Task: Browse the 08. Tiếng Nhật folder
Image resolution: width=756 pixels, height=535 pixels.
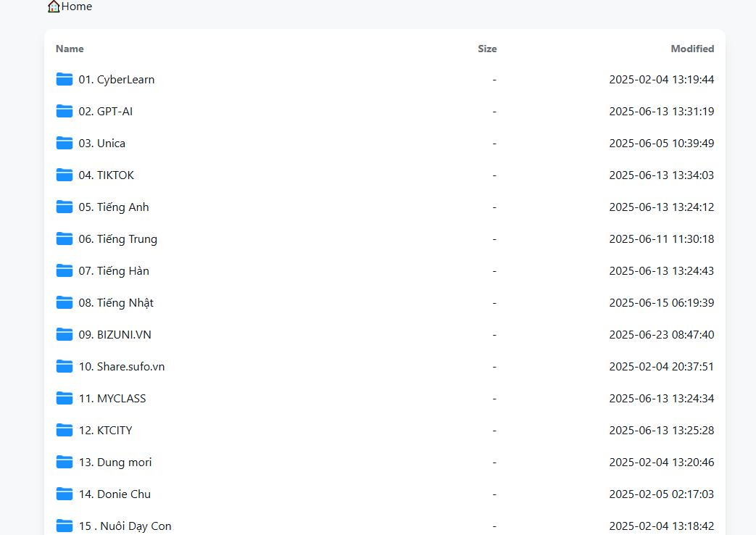Action: 116,303
